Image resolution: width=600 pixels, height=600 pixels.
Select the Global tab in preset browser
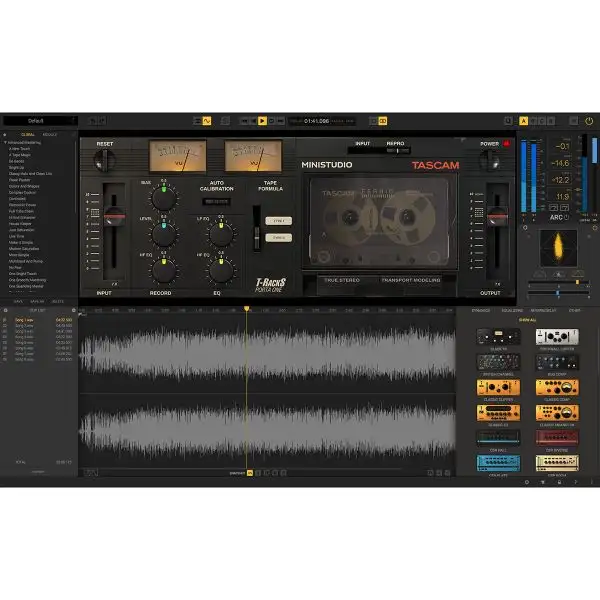(27, 133)
